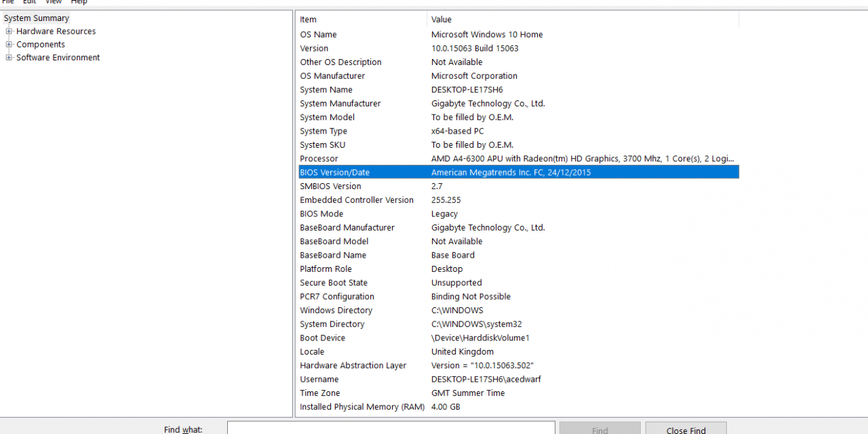Select System Summary in the tree
The image size is (868, 434).
pyautogui.click(x=37, y=18)
